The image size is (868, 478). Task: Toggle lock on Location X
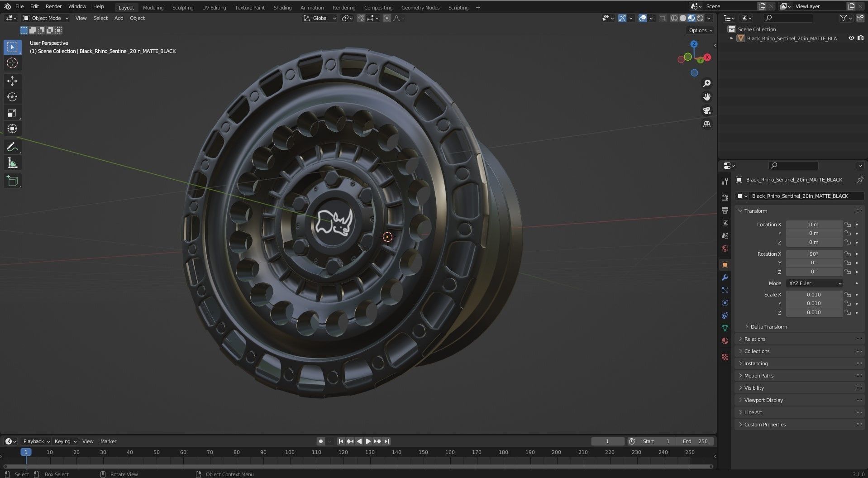[848, 225]
